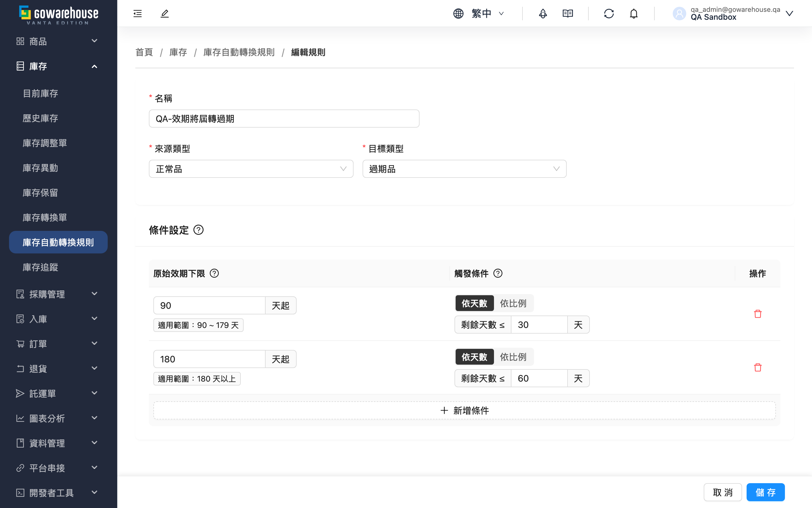Image resolution: width=812 pixels, height=508 pixels.
Task: Click help icon next to 觸發條件
Action: 498,273
